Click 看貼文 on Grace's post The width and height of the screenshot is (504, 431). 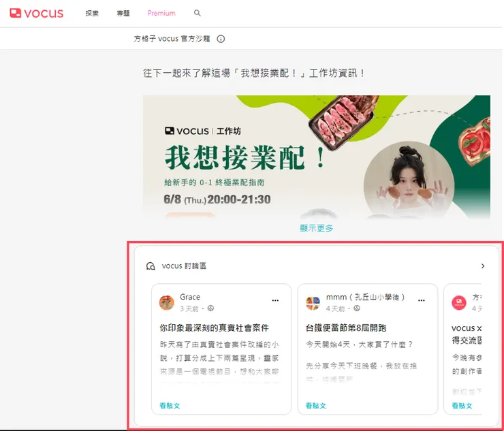tap(170, 406)
